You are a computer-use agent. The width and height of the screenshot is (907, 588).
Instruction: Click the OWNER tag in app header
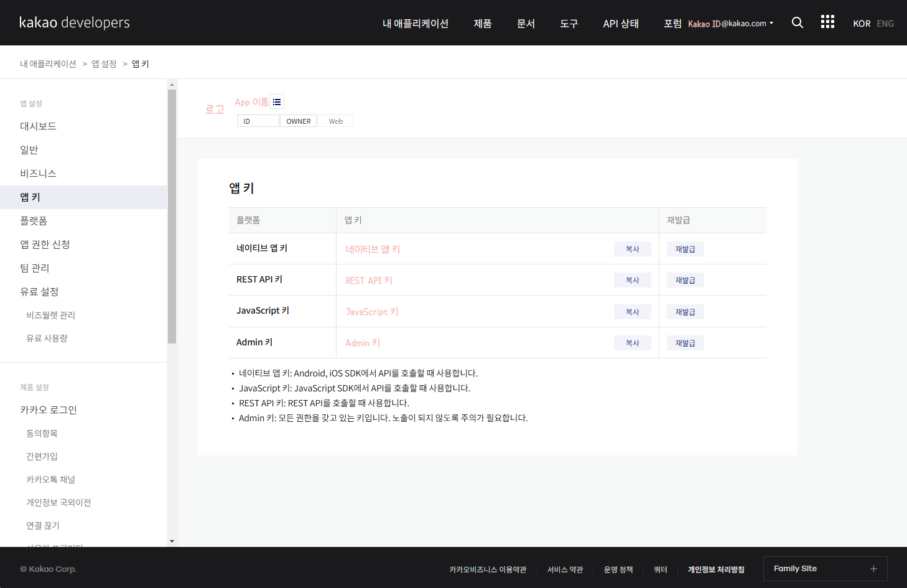(299, 121)
